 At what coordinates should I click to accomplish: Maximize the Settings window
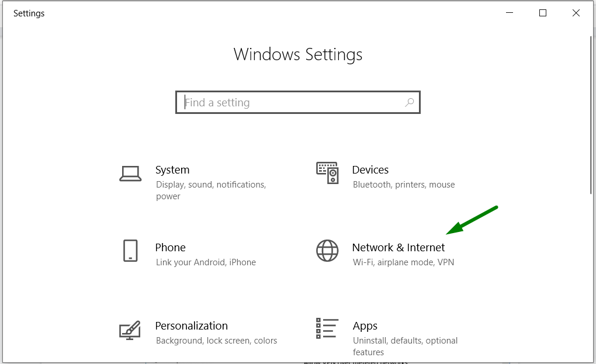[x=543, y=13]
